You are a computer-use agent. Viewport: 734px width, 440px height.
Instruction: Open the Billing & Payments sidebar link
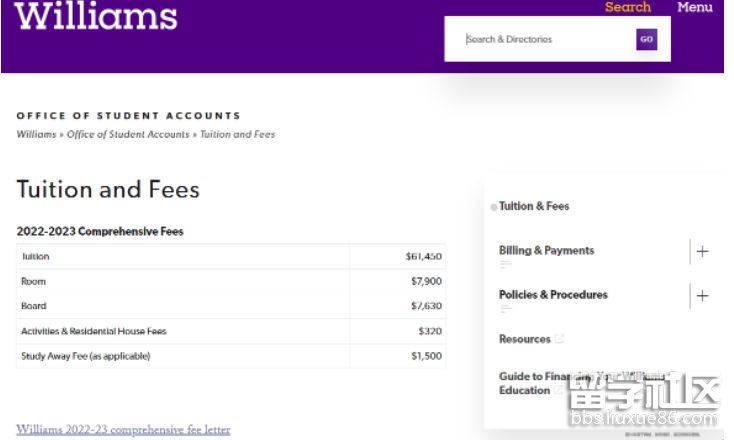(x=546, y=250)
